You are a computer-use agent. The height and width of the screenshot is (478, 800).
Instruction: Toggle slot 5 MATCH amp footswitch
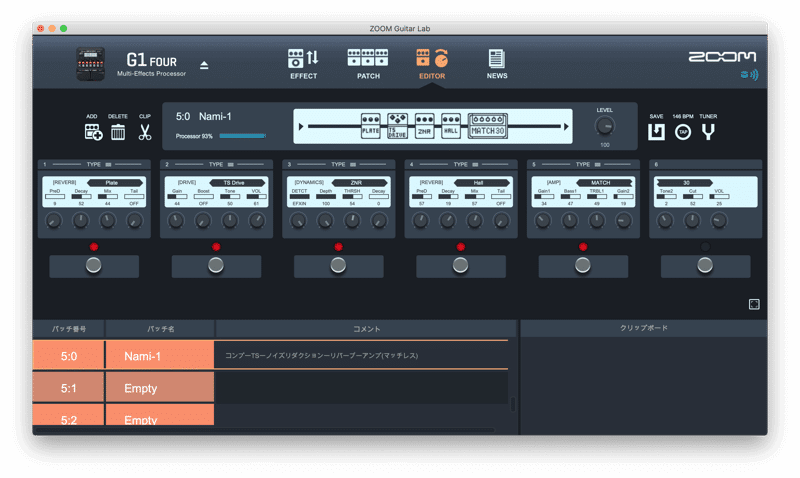pos(583,266)
